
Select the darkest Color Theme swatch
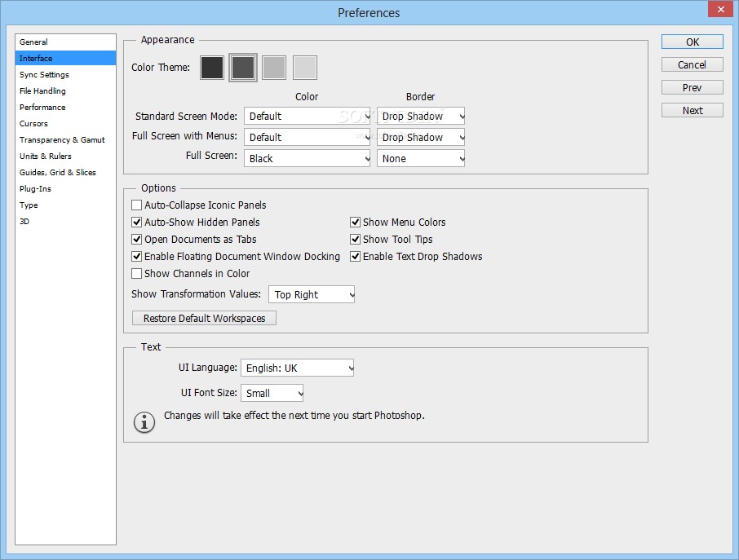(211, 68)
